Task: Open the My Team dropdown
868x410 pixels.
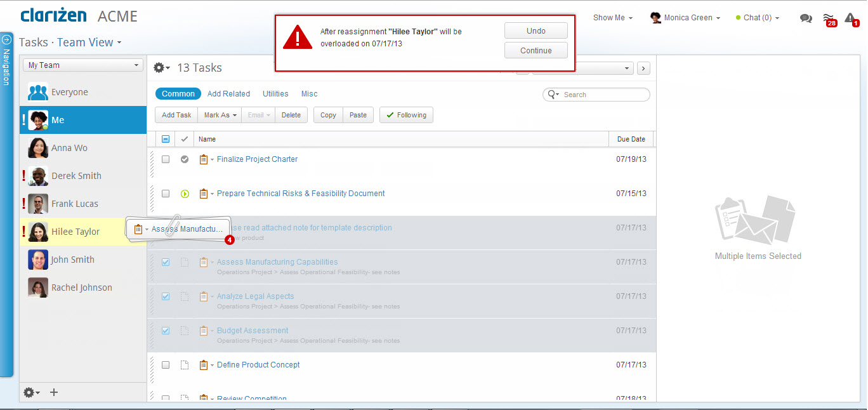Action: tap(83, 65)
